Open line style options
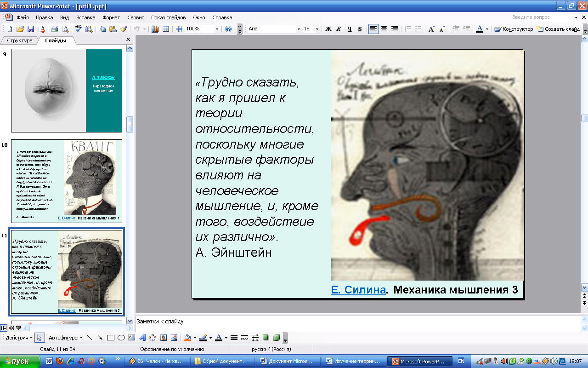588x368 pixels. pyautogui.click(x=234, y=338)
